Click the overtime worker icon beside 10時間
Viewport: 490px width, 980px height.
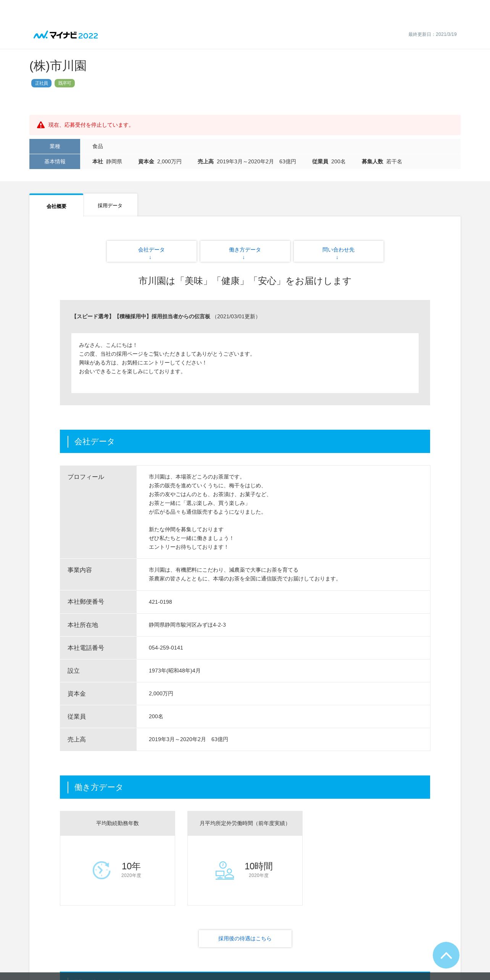(224, 870)
